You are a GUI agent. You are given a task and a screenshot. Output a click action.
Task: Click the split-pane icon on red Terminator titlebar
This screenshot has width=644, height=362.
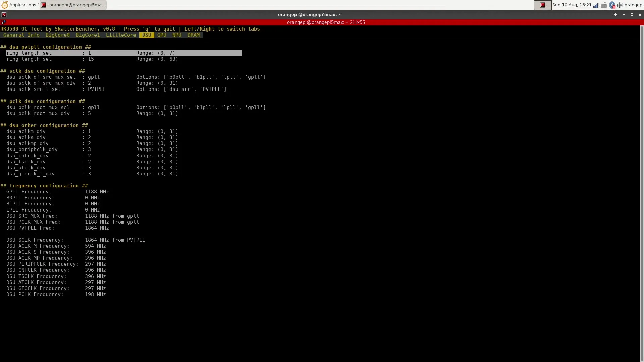(x=3, y=22)
